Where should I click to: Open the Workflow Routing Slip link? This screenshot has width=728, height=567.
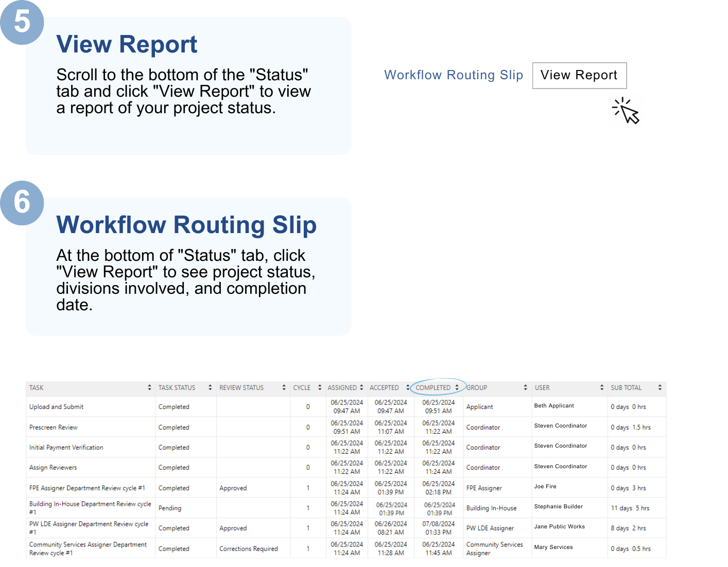click(454, 75)
